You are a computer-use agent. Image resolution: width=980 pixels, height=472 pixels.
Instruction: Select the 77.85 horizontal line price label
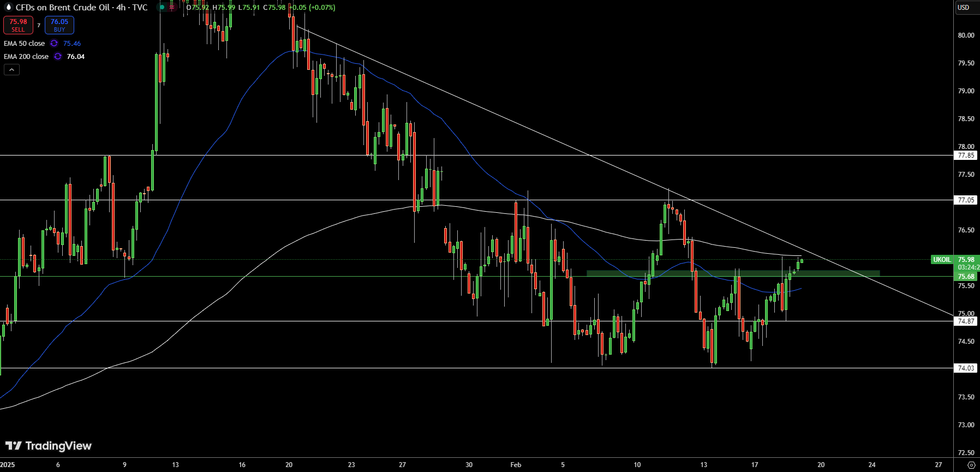[x=966, y=156]
